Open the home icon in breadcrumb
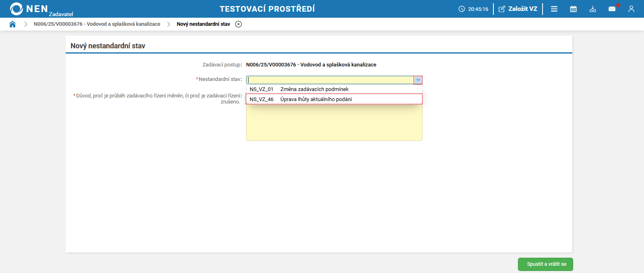Image resolution: width=644 pixels, height=273 pixels. click(12, 24)
